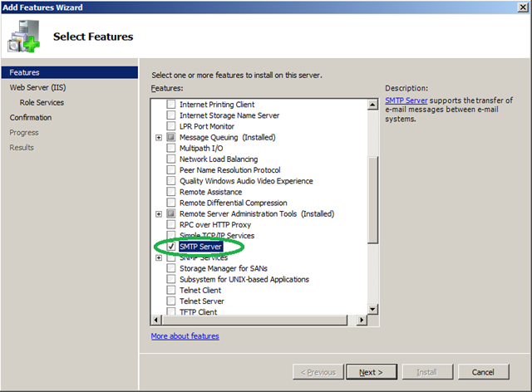532x392 pixels.
Task: Select Peer Name Resolution Protocol text
Action: pyautogui.click(x=229, y=170)
